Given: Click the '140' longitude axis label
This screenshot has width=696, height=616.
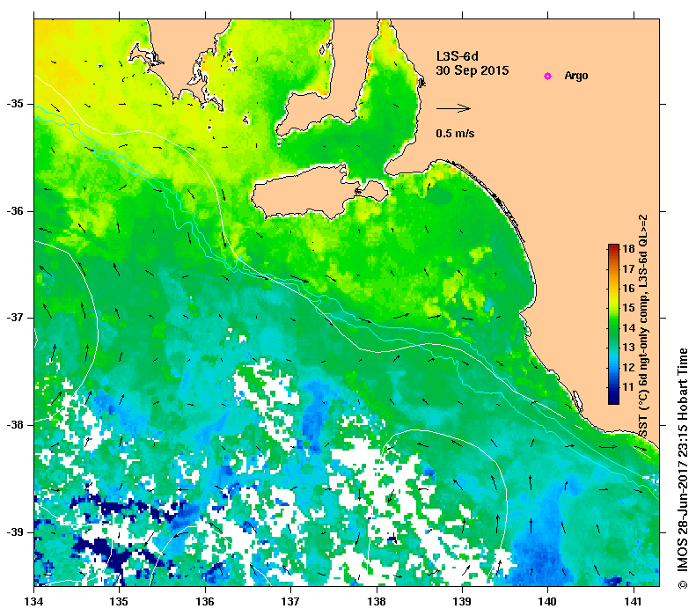Looking at the screenshot, I should [547, 602].
